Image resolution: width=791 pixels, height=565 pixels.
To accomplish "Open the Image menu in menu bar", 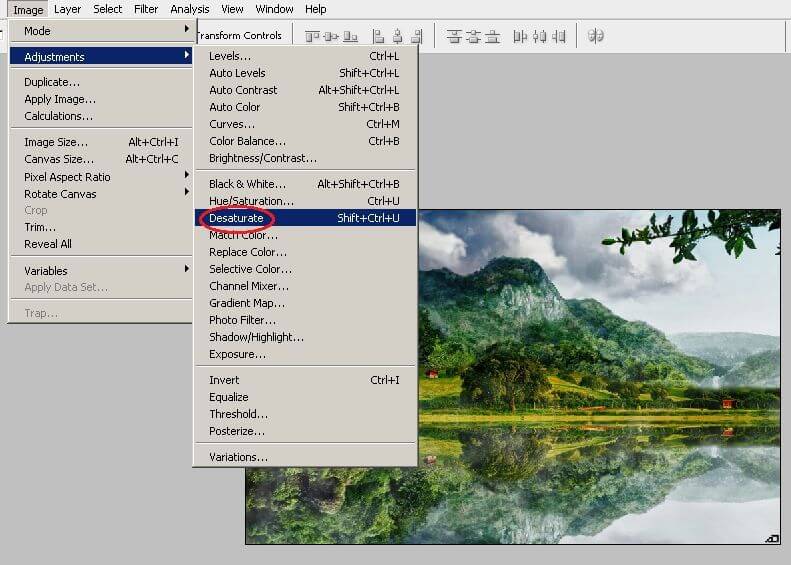I will (28, 9).
